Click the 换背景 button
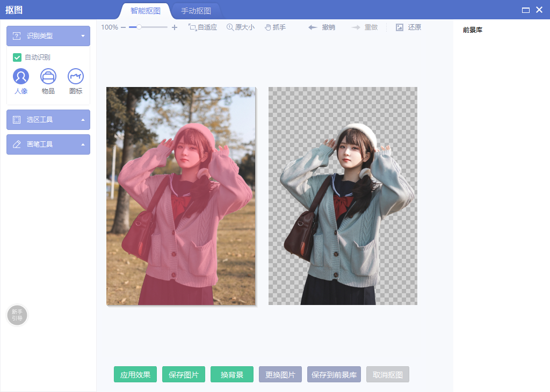550x392 pixels. point(232,374)
